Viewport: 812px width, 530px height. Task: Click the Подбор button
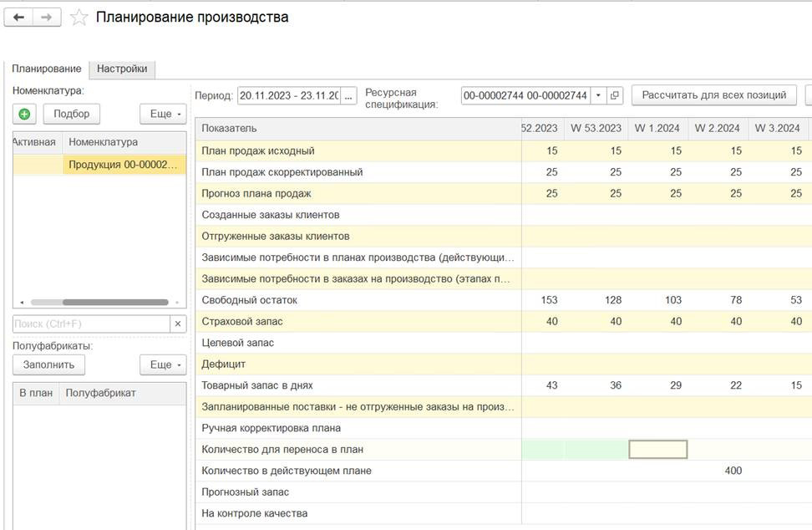[x=71, y=114]
